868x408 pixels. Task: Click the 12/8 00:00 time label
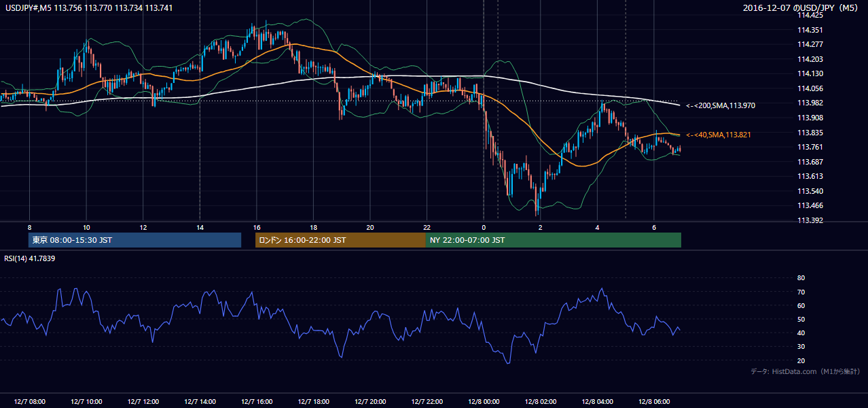[x=484, y=402]
